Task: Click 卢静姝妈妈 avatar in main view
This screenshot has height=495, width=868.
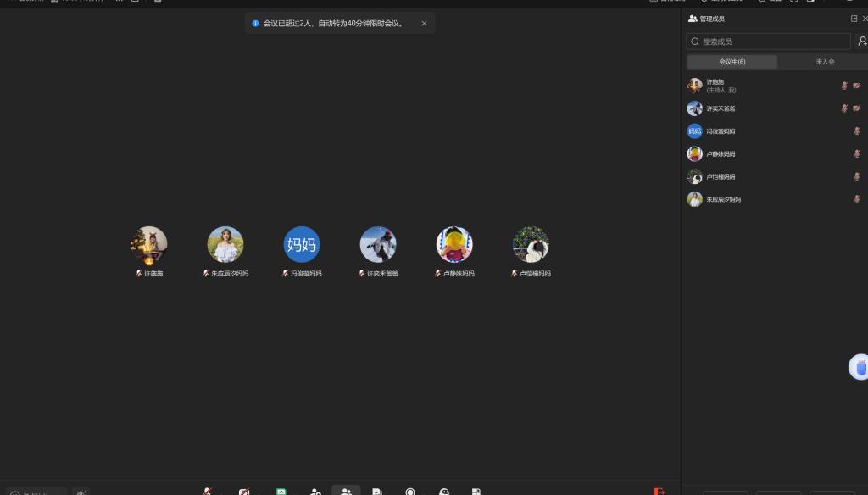Action: coord(454,245)
